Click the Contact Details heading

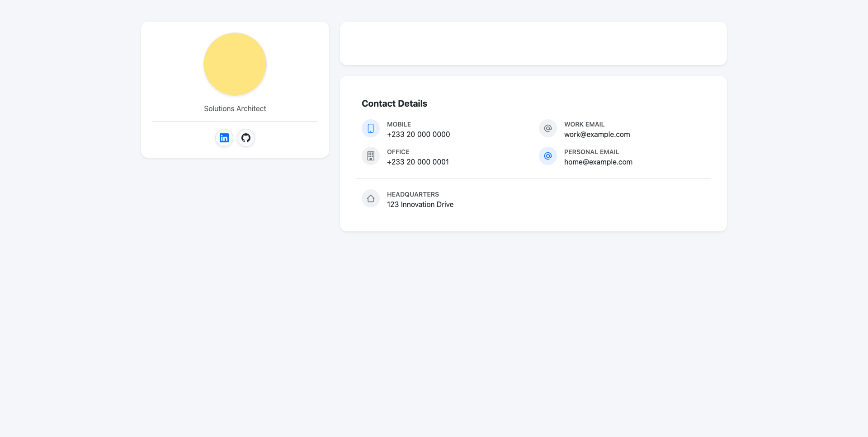click(x=395, y=103)
